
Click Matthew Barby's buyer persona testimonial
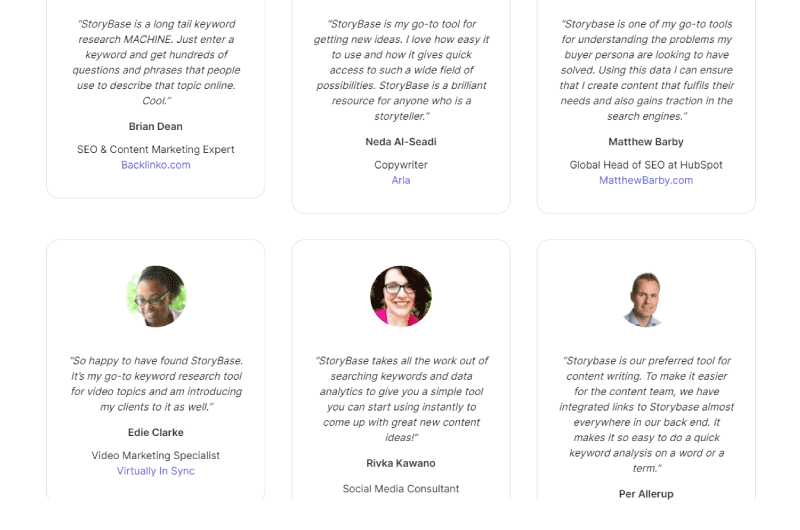(646, 70)
